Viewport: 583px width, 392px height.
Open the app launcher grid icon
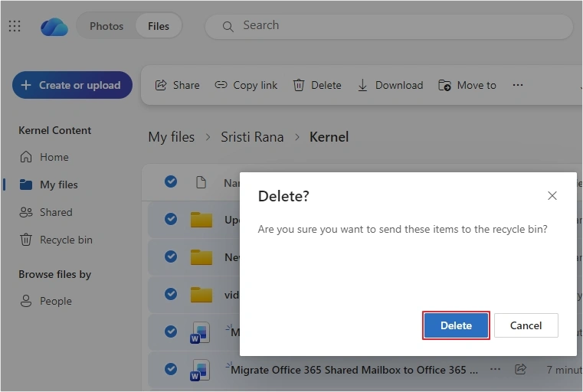pyautogui.click(x=15, y=26)
